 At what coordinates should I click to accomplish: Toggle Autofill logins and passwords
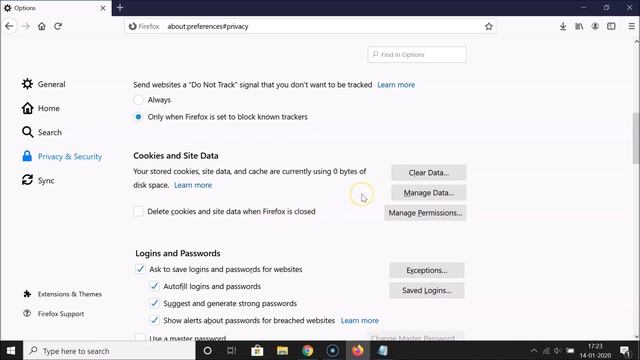(154, 286)
